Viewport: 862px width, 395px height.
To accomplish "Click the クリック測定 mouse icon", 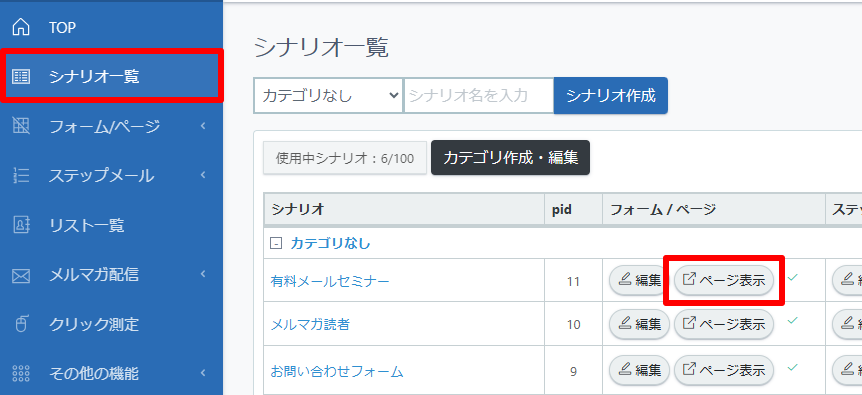I will click(21, 324).
